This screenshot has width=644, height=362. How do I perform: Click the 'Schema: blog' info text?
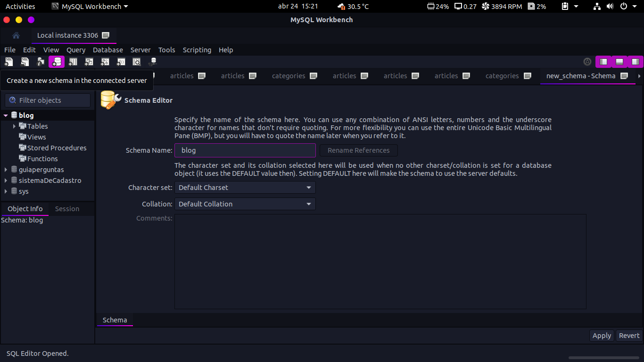(x=22, y=220)
